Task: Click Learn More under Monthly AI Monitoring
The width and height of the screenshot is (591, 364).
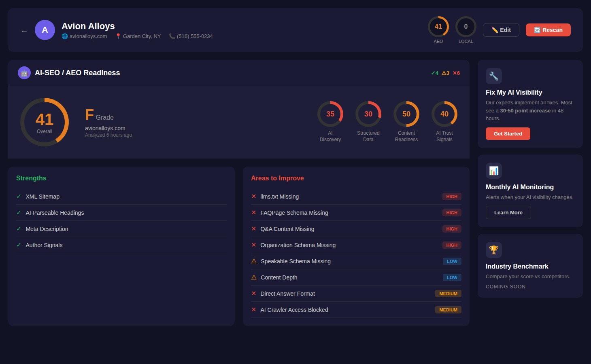Action: (508, 212)
